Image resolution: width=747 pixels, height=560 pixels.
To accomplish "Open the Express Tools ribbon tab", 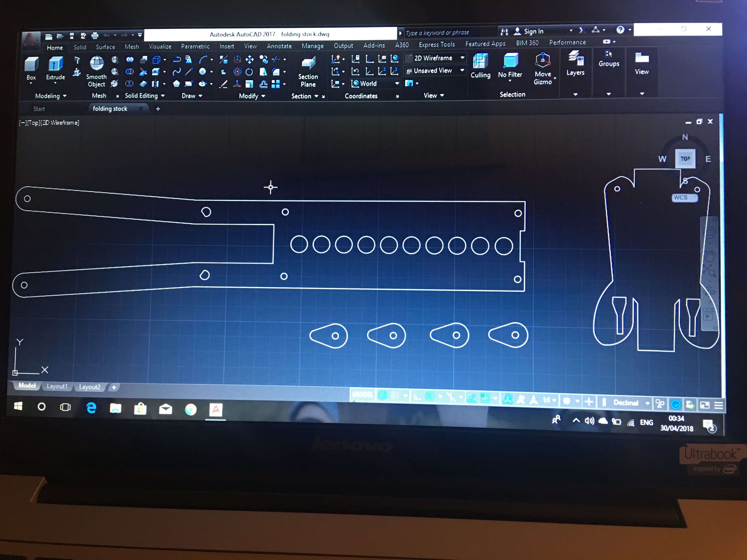I will coord(437,45).
